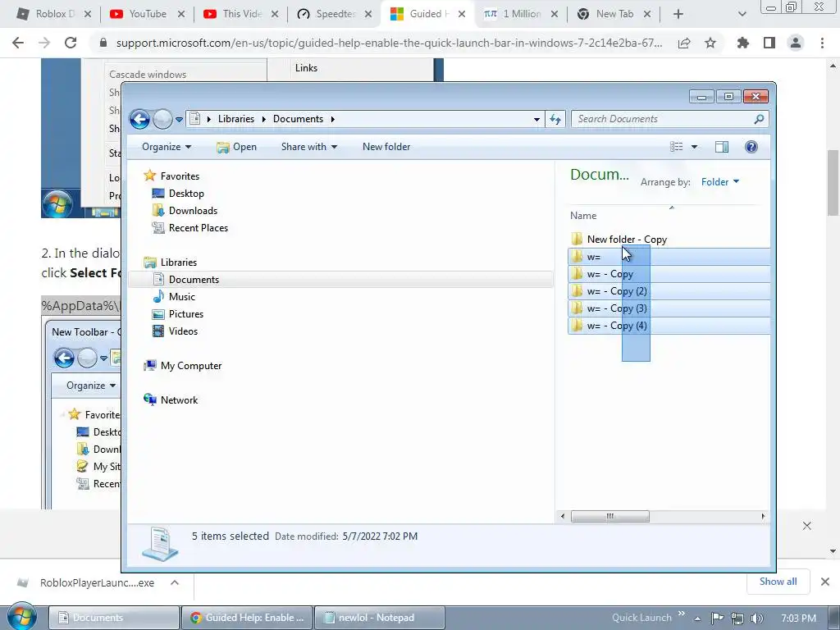This screenshot has width=840, height=630.
Task: Open Chrome three-dot menu
Action: tap(822, 43)
